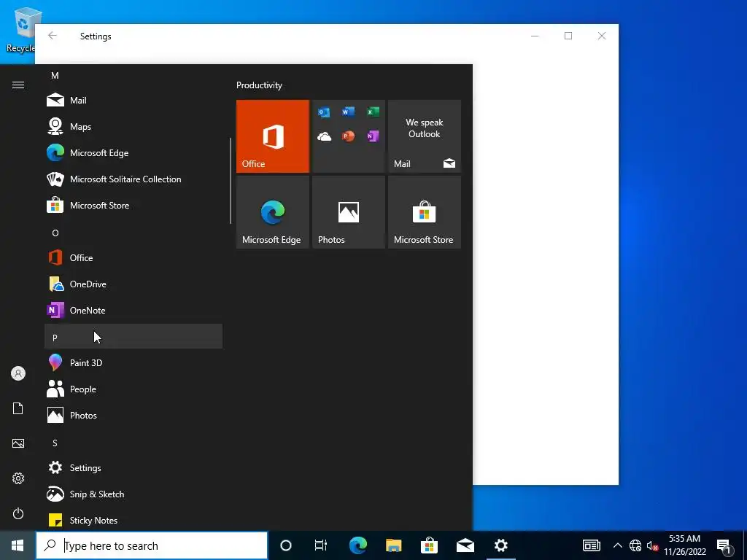The image size is (747, 560).
Task: Click the Power button in Start sidebar
Action: [x=18, y=513]
